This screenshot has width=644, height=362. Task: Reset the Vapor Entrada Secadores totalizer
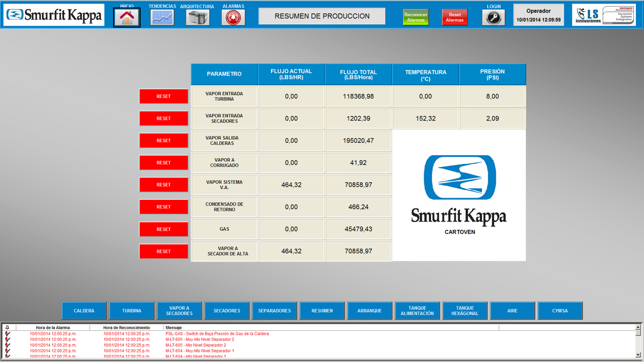point(164,118)
